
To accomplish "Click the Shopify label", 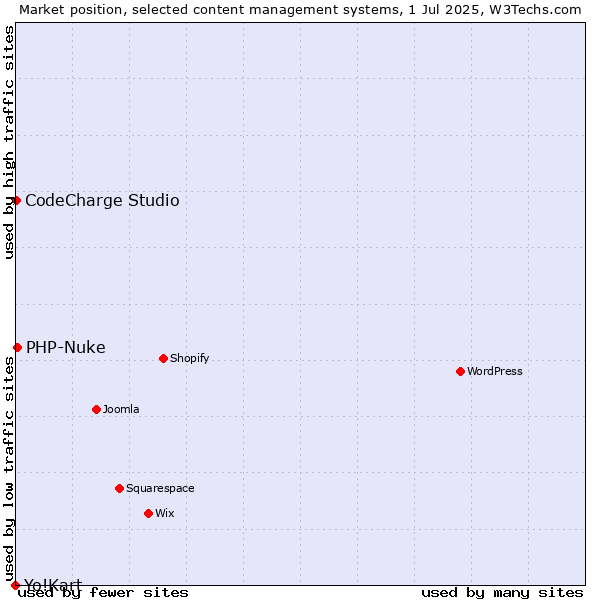I will (189, 359).
